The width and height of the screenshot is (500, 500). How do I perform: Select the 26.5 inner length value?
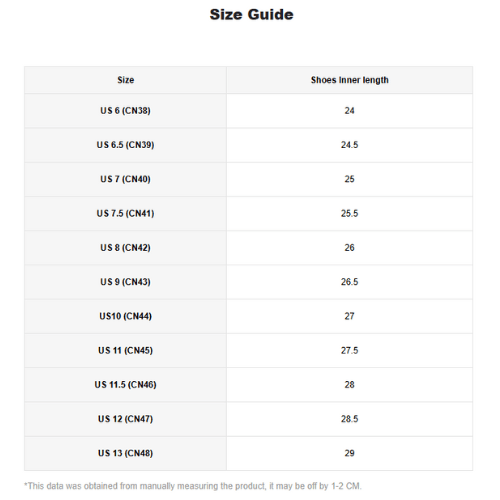click(x=349, y=282)
